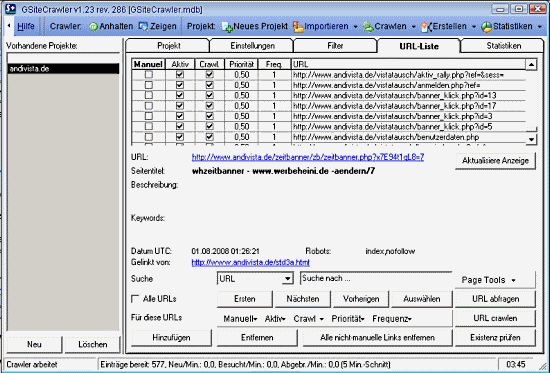This screenshot has height=373, width=550.
Task: Open the Statistiken toolbar dropdown arrow
Action: click(x=539, y=27)
